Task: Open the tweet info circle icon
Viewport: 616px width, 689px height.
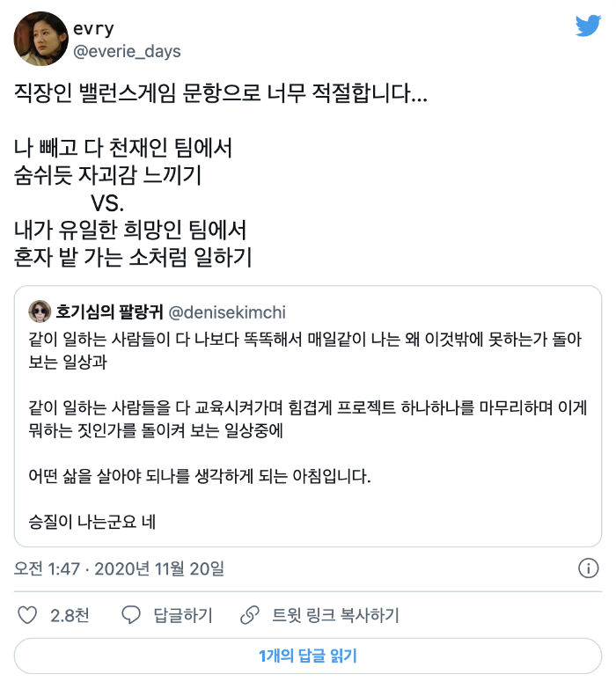Action: 589,568
